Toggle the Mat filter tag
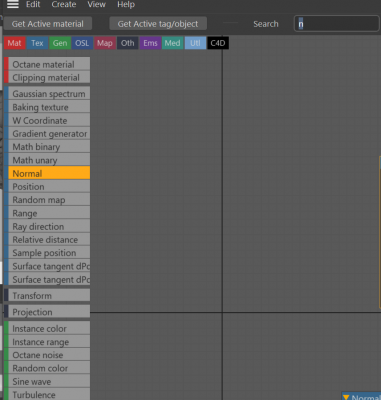 pos(15,43)
